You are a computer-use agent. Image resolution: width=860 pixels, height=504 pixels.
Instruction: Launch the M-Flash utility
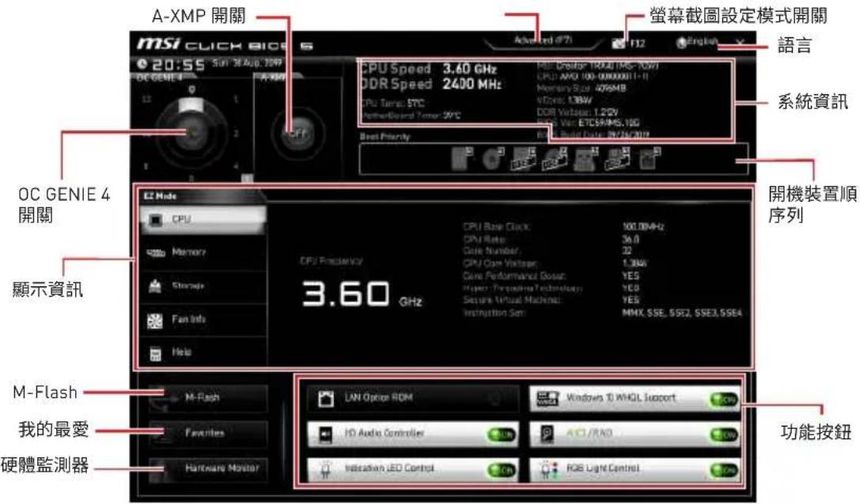point(208,398)
